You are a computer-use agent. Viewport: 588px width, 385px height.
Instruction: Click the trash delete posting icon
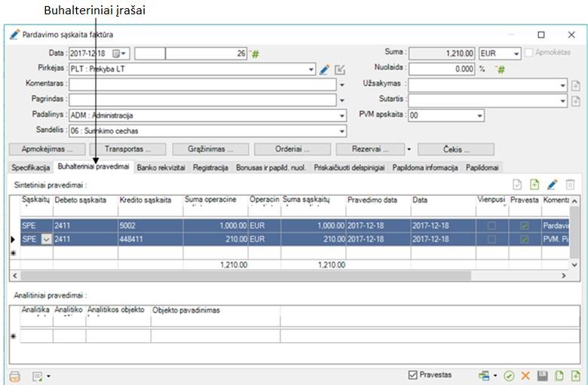(x=571, y=185)
